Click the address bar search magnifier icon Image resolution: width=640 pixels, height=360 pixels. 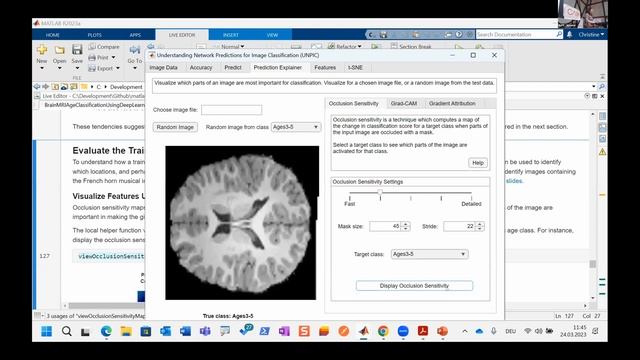tap(602, 87)
